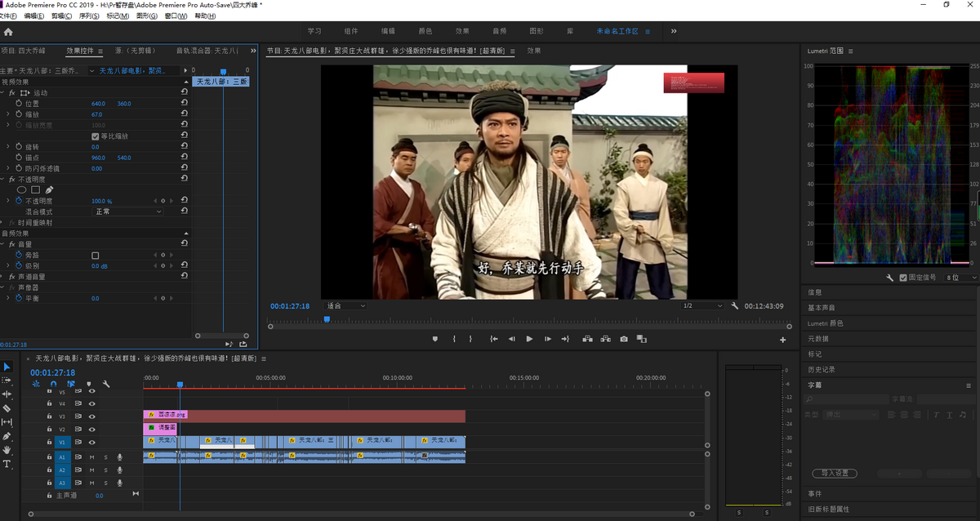Screen dimensions: 980x521
Task: Switch to the Effects workspace tab
Action: coord(462,31)
